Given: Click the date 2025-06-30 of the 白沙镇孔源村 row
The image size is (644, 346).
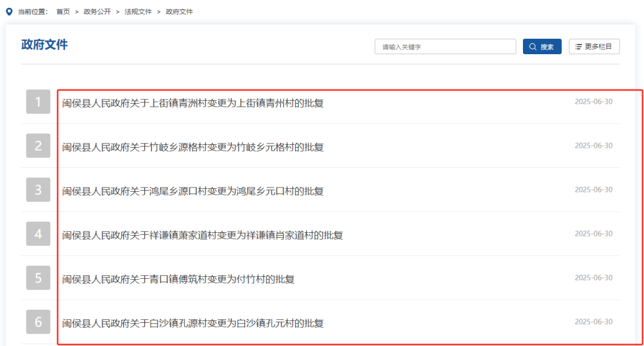Looking at the screenshot, I should [593, 322].
